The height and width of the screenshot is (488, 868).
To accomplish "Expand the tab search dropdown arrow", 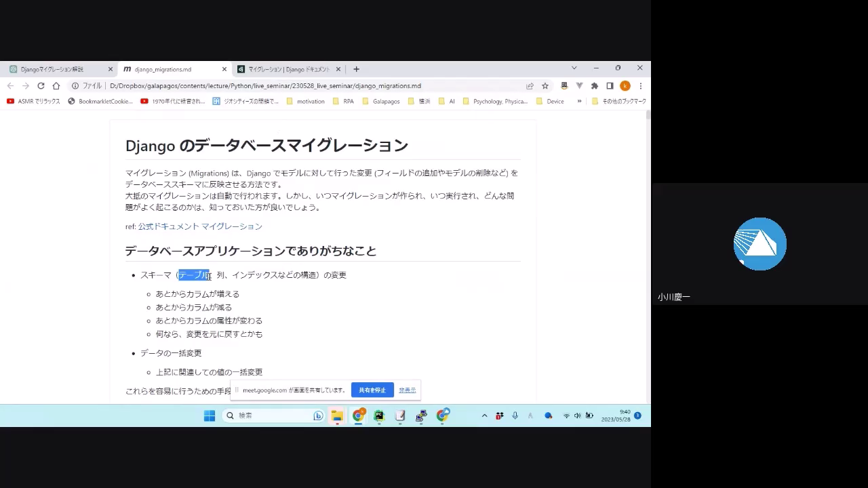I will coord(574,68).
